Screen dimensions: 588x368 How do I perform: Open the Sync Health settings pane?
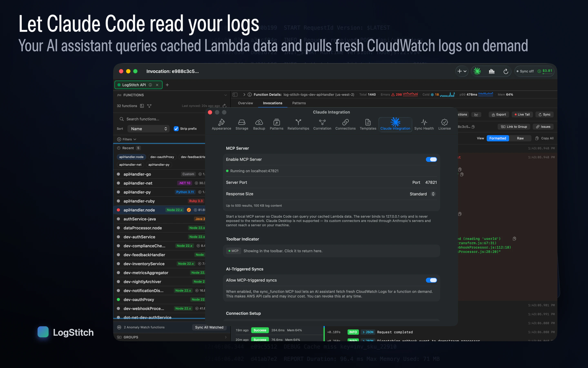[424, 125]
